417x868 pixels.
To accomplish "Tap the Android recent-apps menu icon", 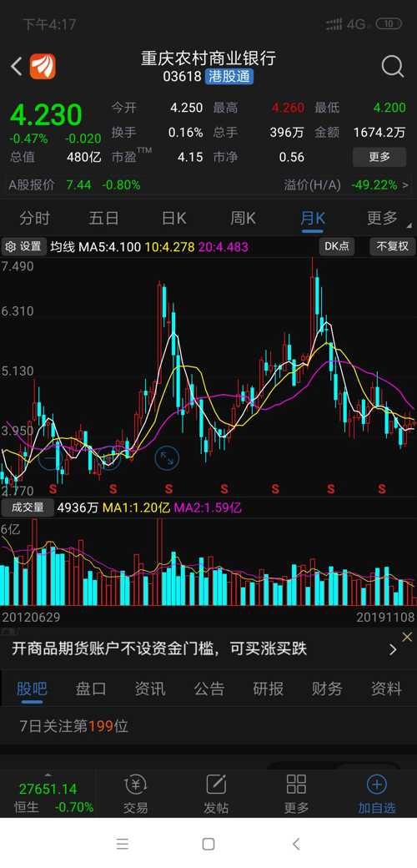I will point(123,844).
